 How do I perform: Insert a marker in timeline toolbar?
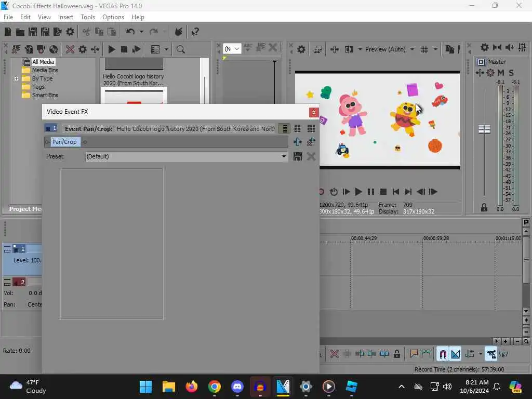tap(414, 354)
